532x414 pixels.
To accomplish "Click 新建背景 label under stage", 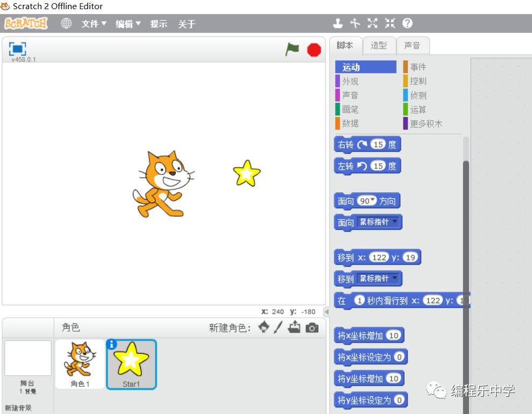I will (x=18, y=408).
